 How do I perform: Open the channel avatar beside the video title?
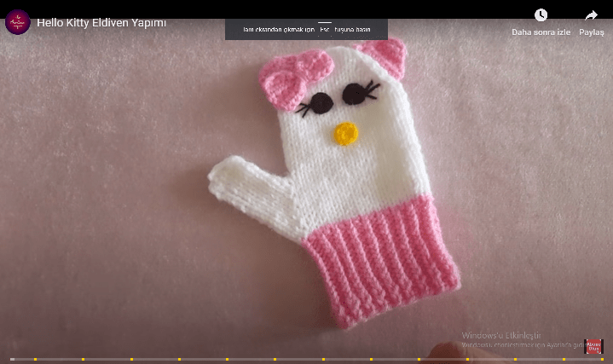point(17,21)
